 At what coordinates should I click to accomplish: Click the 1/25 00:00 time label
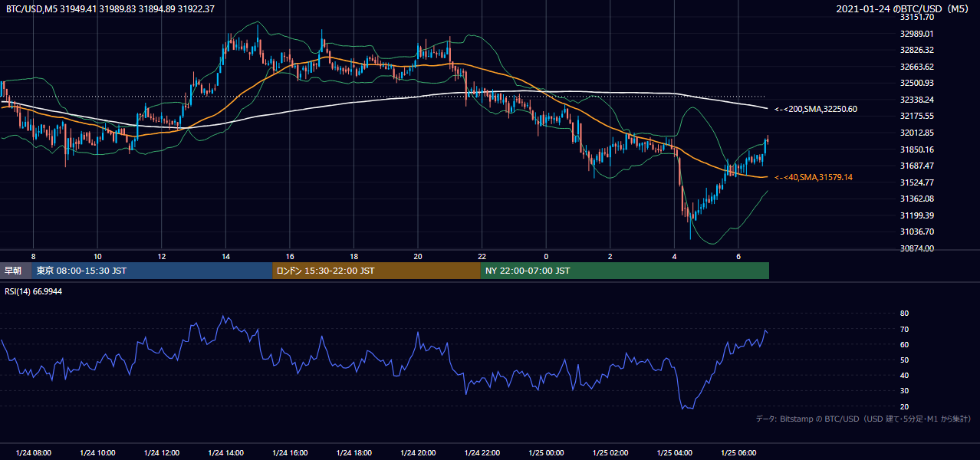[x=546, y=453]
